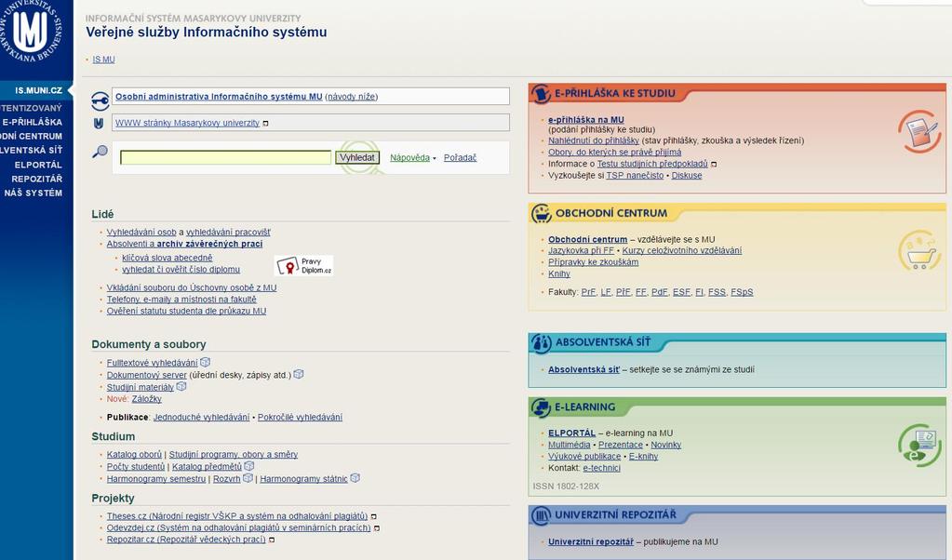This screenshot has height=560, width=952.
Task: Open the bold Absolventská síť link in its panel
Action: 583,369
